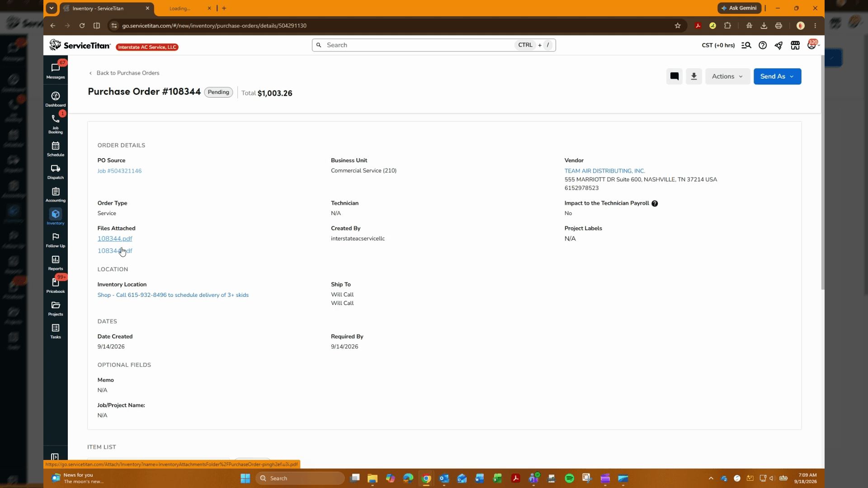
Task: Open the first 108344.pdf attachment
Action: click(x=115, y=239)
